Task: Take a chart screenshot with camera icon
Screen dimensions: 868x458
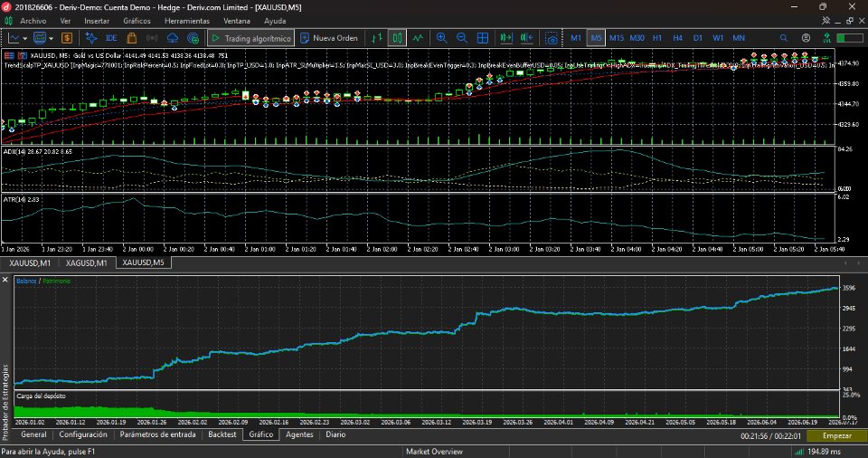Action: (552, 38)
